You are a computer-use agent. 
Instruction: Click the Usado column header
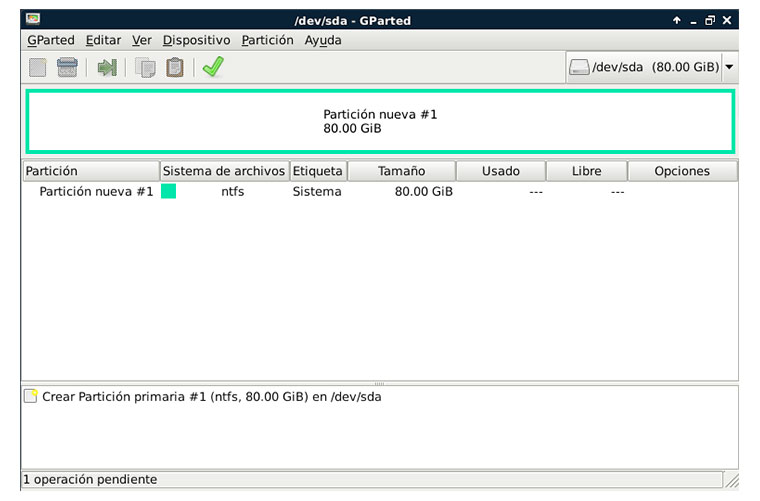click(x=501, y=171)
